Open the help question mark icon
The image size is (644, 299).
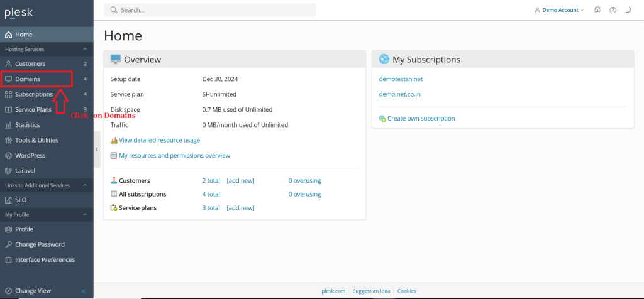pyautogui.click(x=613, y=10)
